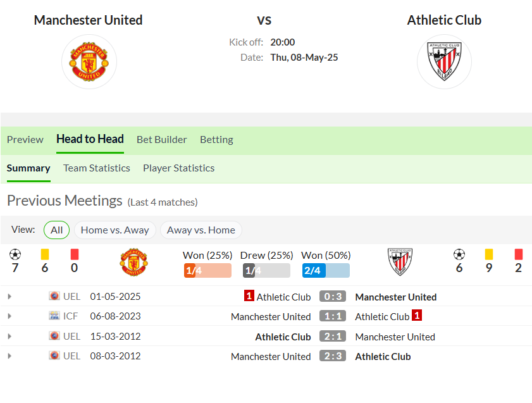This screenshot has height=403, width=532.
Task: Click the 2:1 score of 15-03-2012
Action: (333, 336)
